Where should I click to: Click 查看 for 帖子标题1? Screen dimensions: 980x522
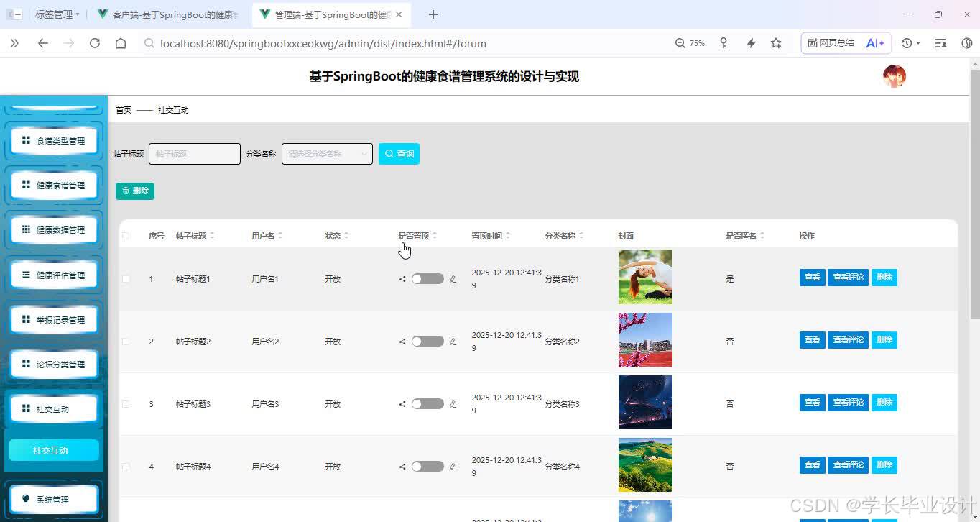pyautogui.click(x=813, y=278)
